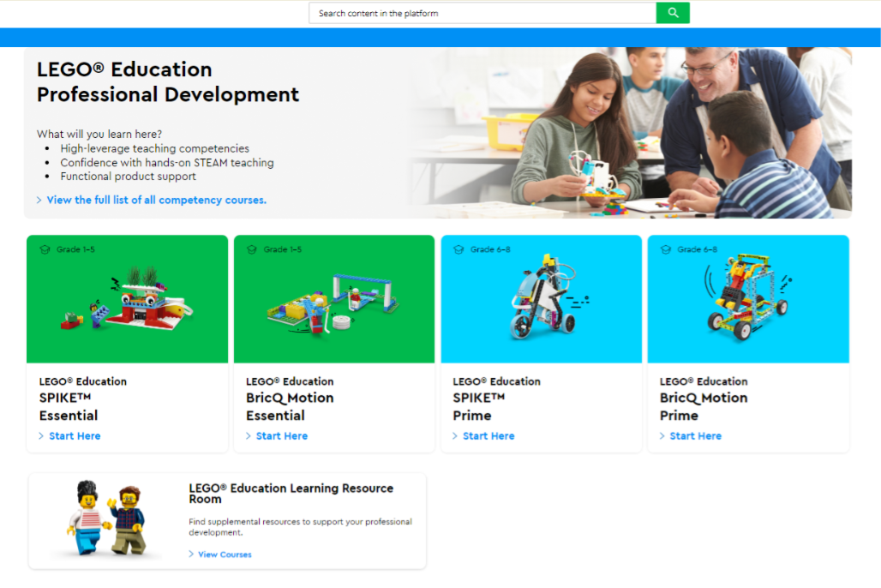The image size is (881, 588).
Task: Open the full list of competency courses link
Action: 156,200
